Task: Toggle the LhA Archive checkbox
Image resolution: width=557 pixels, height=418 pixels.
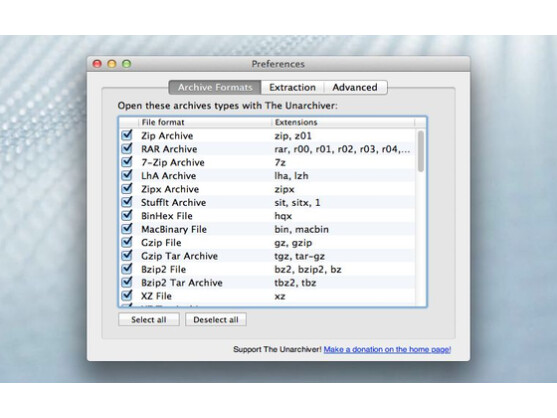Action: (x=127, y=175)
